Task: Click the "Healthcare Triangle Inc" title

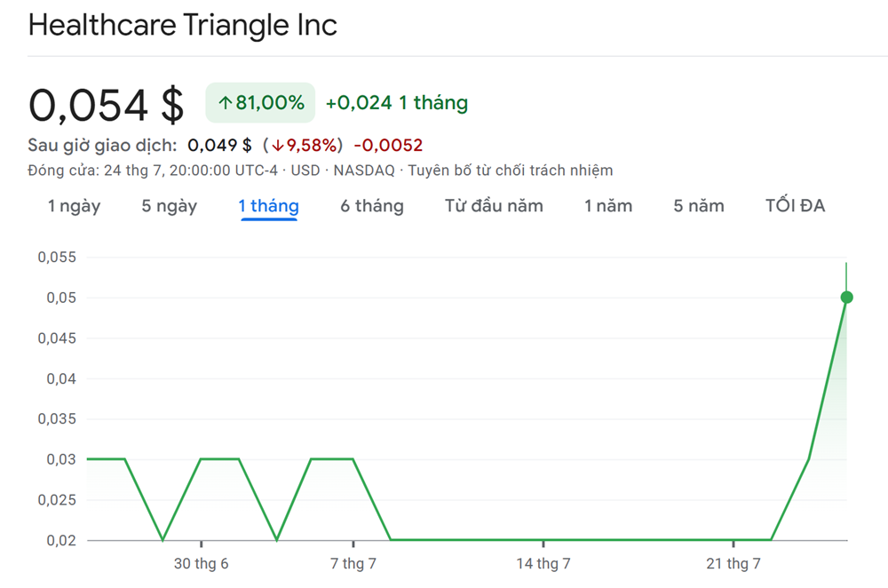Action: tap(183, 25)
